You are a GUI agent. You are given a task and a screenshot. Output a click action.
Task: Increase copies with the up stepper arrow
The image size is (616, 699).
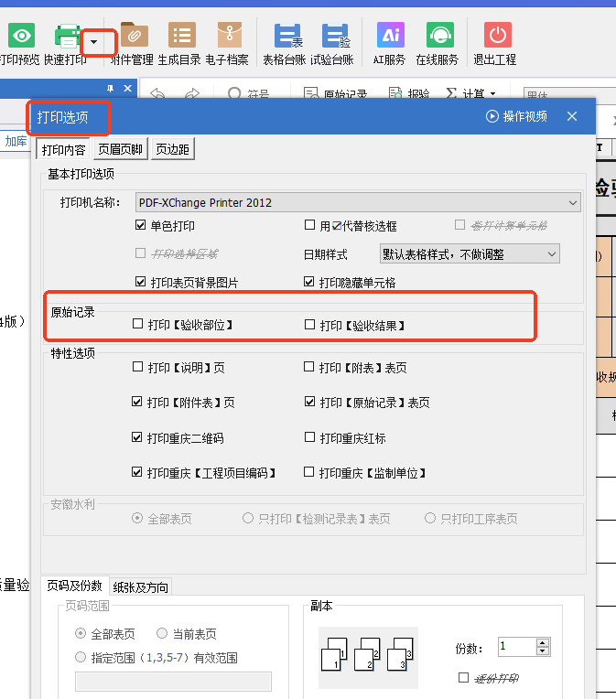pyautogui.click(x=543, y=643)
